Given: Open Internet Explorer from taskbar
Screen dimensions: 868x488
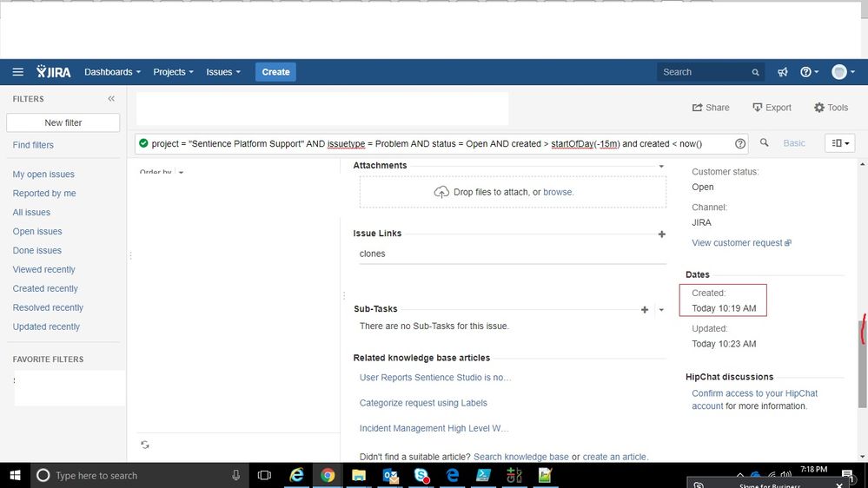Looking at the screenshot, I should pos(296,475).
